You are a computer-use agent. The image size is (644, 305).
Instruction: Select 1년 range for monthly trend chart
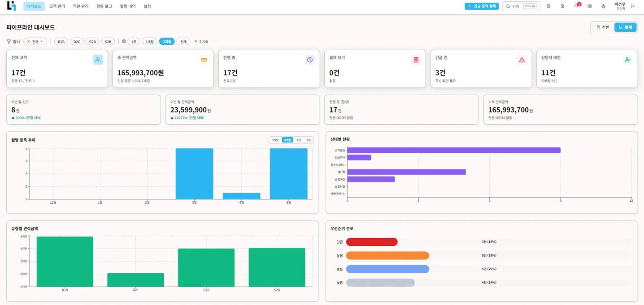pyautogui.click(x=299, y=140)
